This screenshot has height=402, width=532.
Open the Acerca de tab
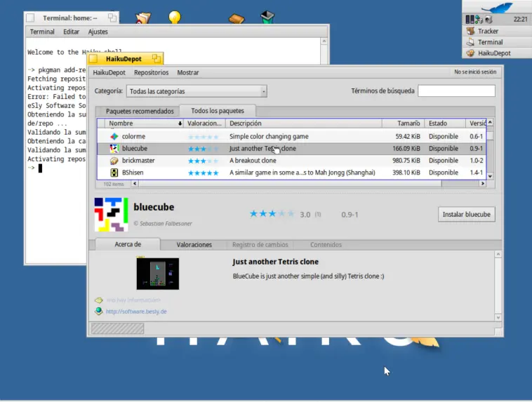point(128,244)
